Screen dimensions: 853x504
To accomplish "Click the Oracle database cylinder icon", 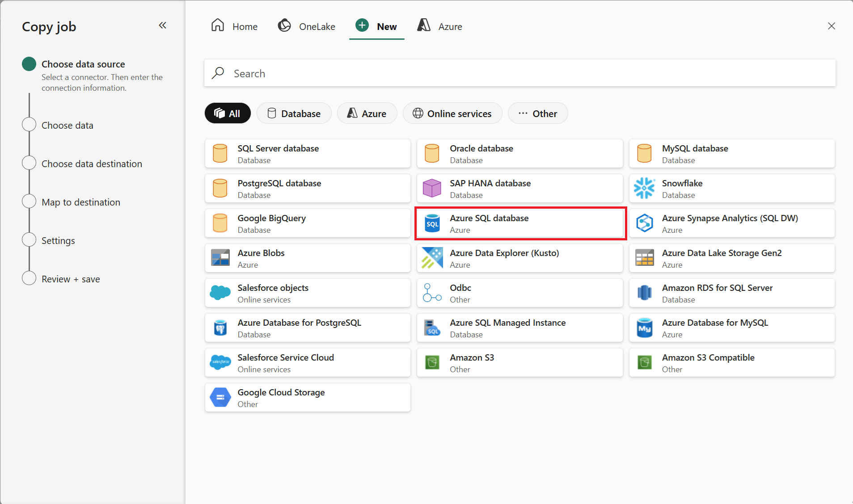I will (432, 153).
